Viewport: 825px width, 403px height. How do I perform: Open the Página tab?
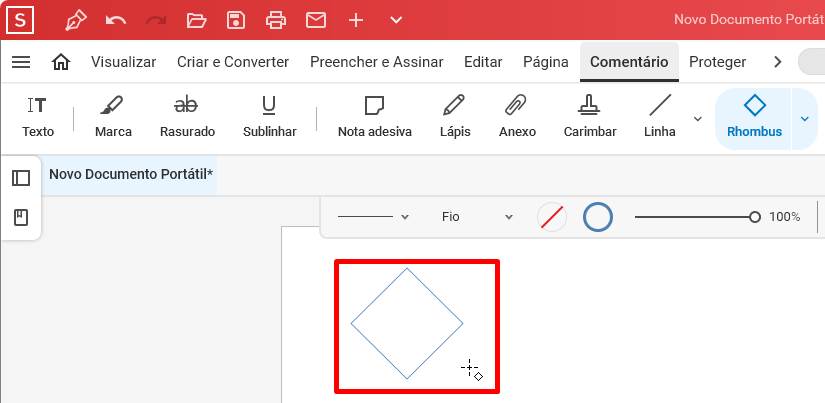click(x=546, y=62)
